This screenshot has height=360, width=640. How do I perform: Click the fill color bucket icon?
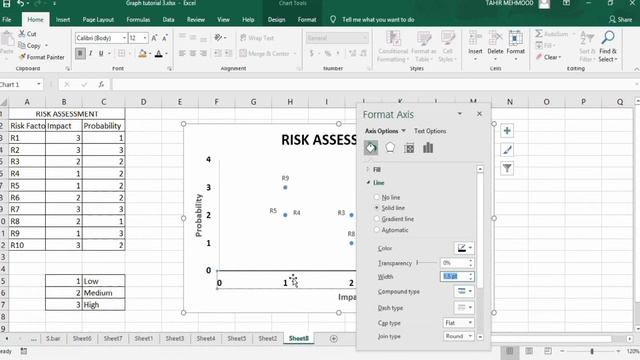(x=142, y=53)
